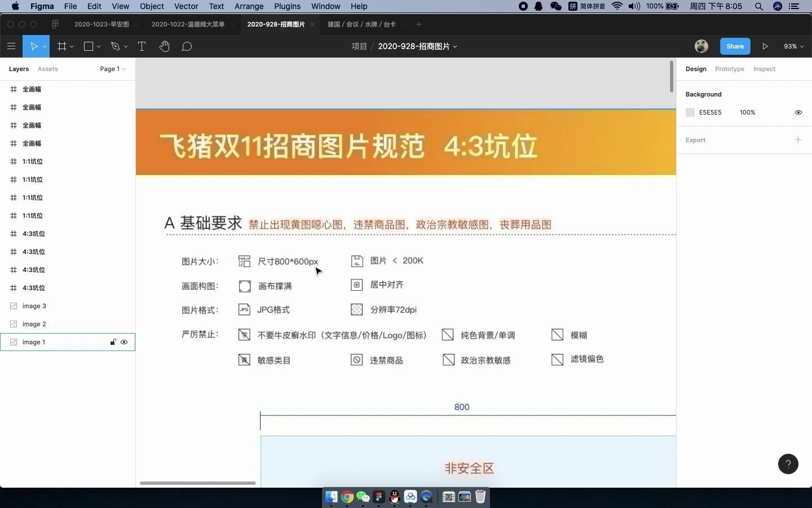Open the Plugins menu
The width and height of the screenshot is (812, 508).
287,6
